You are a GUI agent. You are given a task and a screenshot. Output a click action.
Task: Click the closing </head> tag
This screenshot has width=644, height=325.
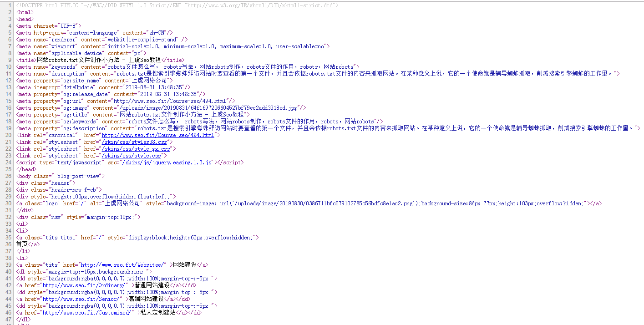point(26,169)
